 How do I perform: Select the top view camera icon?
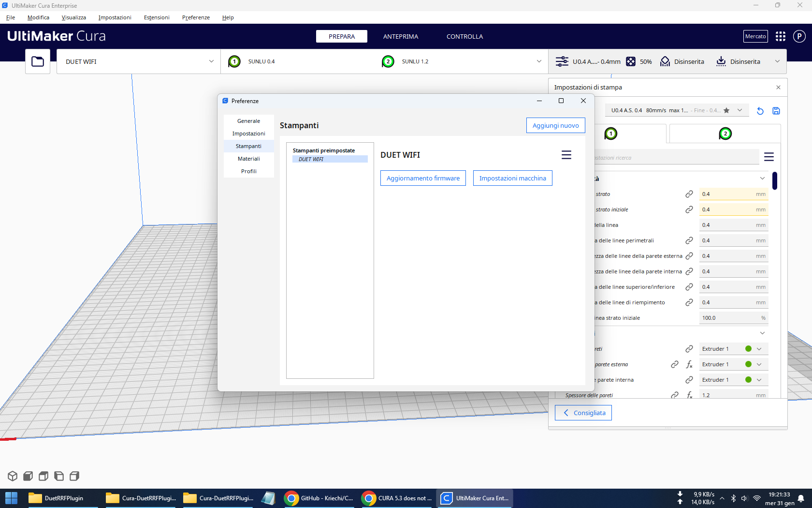(43, 476)
